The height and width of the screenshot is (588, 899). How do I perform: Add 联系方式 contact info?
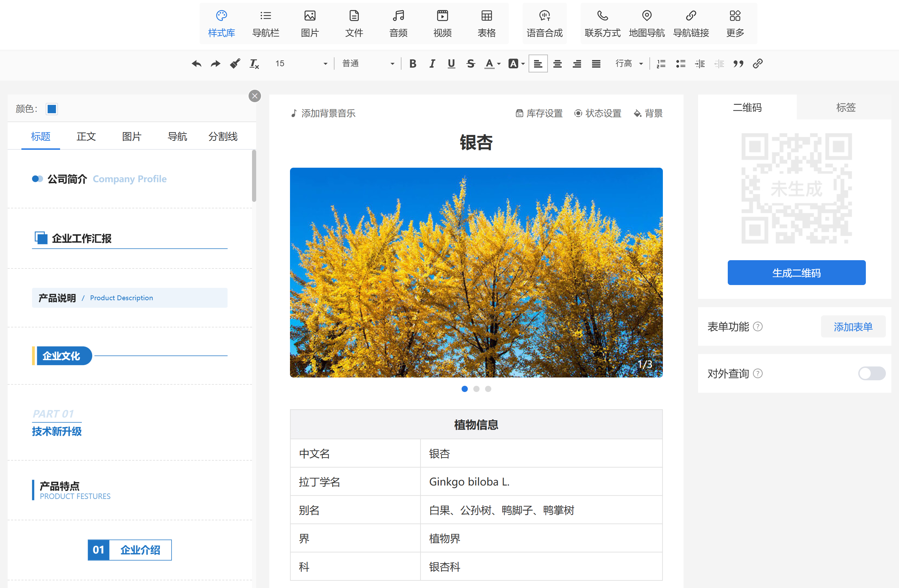click(x=602, y=24)
